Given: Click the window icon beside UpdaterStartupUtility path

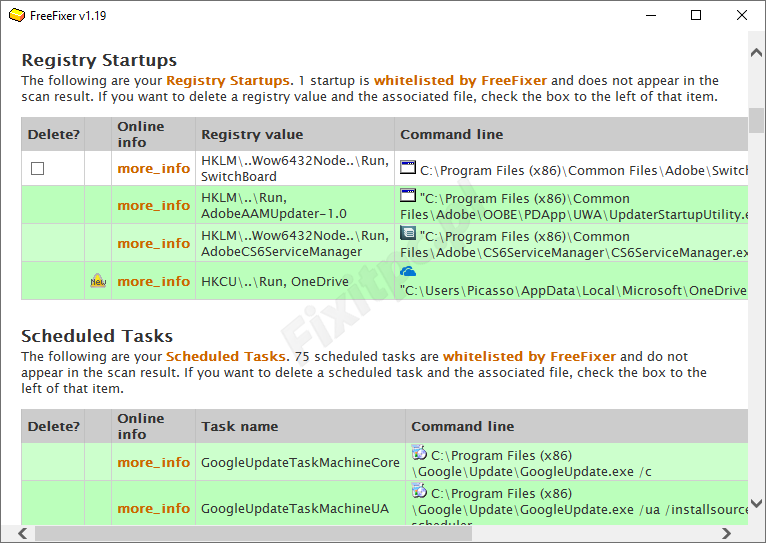Looking at the screenshot, I should click(408, 195).
